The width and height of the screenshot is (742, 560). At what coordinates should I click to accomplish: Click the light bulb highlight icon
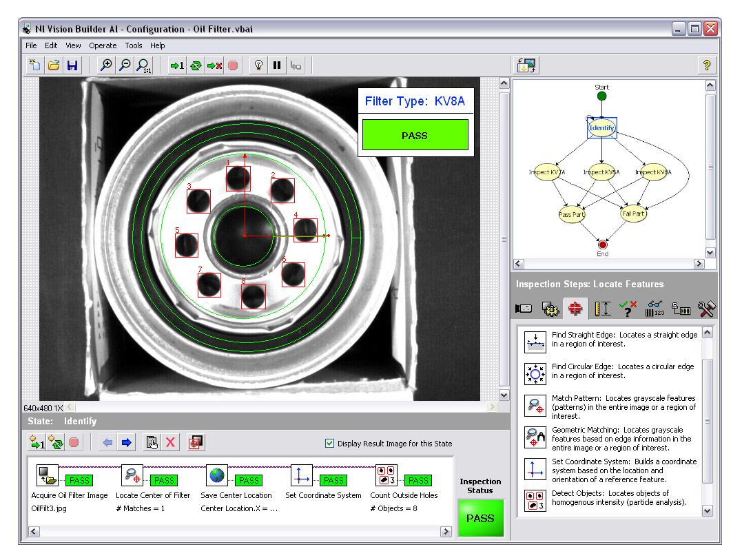point(258,65)
